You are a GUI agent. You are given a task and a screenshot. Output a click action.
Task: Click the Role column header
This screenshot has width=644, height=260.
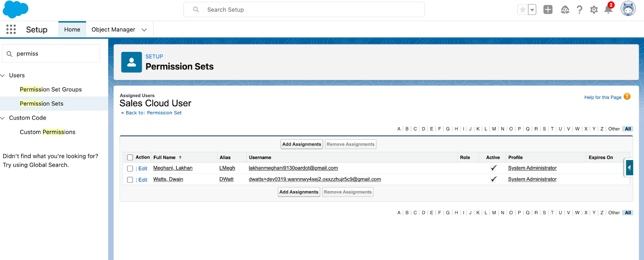pos(465,157)
